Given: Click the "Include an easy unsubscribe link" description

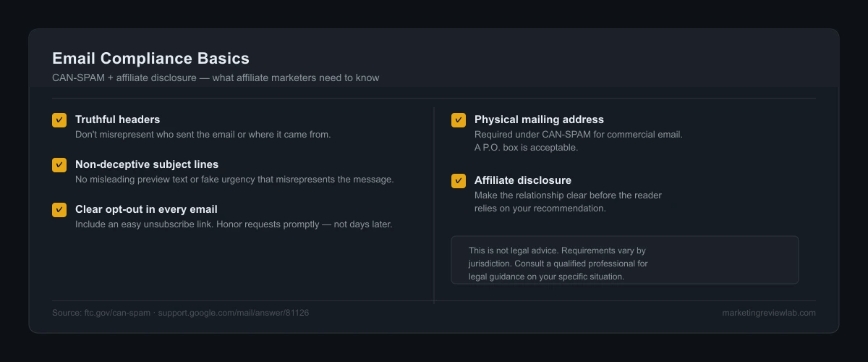Looking at the screenshot, I should click(234, 224).
